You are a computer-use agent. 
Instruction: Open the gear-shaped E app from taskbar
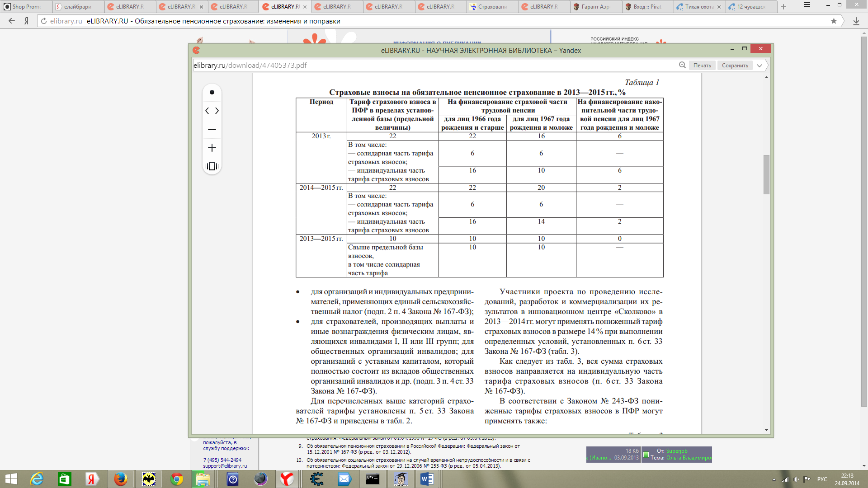tap(316, 479)
